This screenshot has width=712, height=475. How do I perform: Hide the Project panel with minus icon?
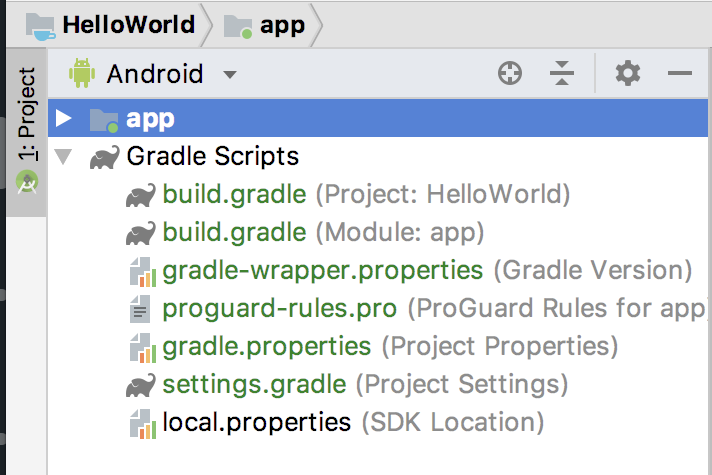(x=680, y=73)
